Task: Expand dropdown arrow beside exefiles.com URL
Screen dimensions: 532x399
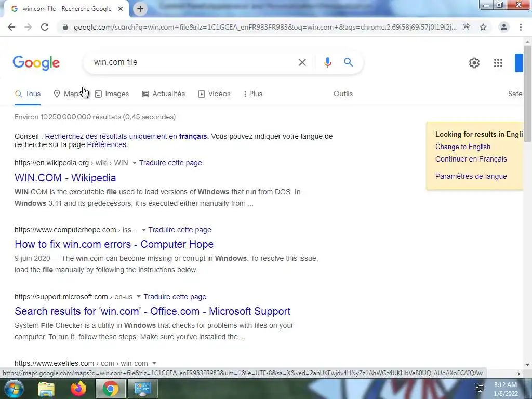Action: [154, 363]
